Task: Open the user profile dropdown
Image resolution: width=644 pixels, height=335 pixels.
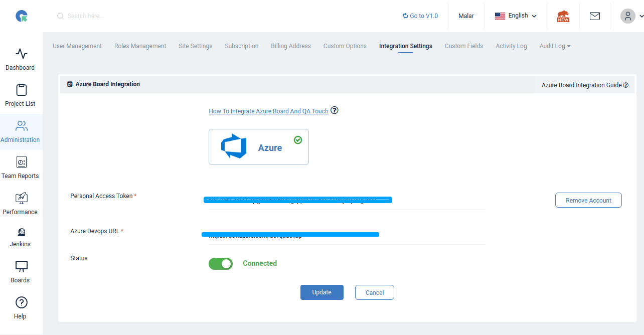Action: (x=630, y=16)
